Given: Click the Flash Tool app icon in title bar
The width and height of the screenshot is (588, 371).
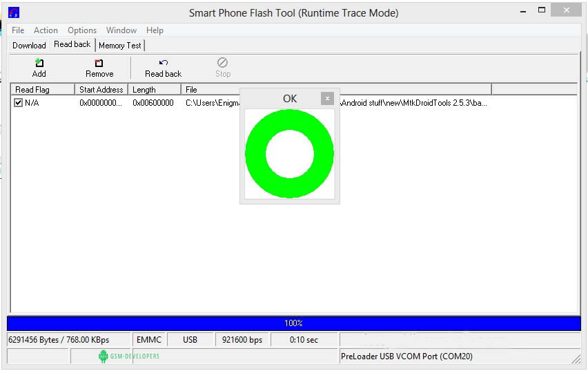Looking at the screenshot, I should 14,12.
